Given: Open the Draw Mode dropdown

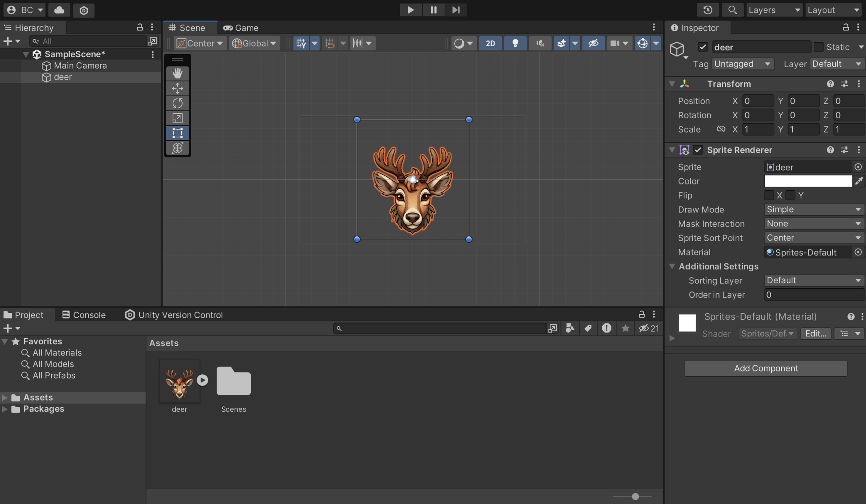Looking at the screenshot, I should (813, 209).
